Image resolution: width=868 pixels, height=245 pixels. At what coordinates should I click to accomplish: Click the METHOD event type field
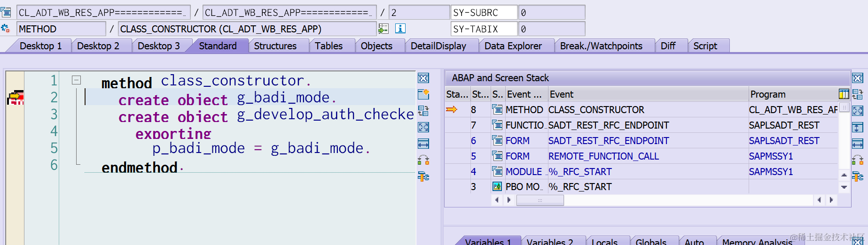(x=61, y=29)
